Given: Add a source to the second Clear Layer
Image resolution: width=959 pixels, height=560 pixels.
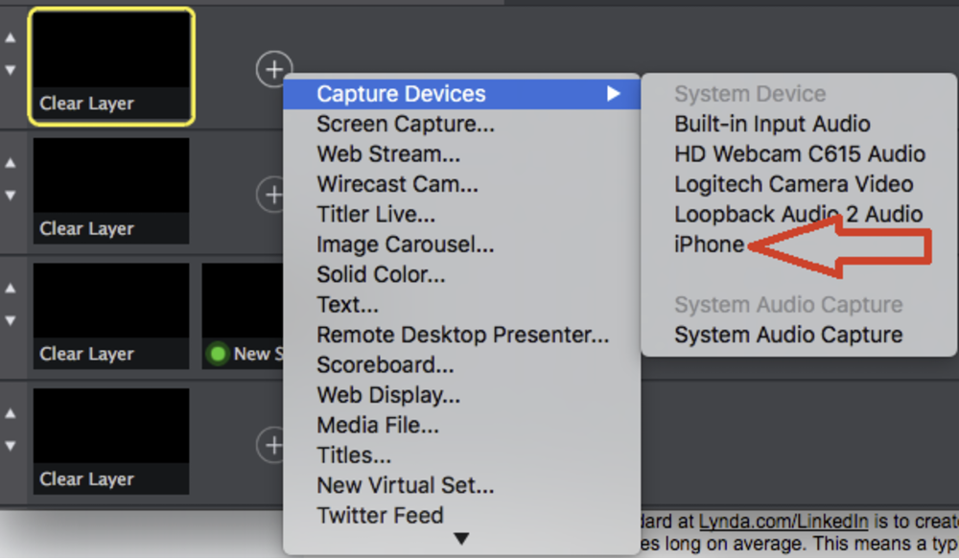Looking at the screenshot, I should 274,194.
